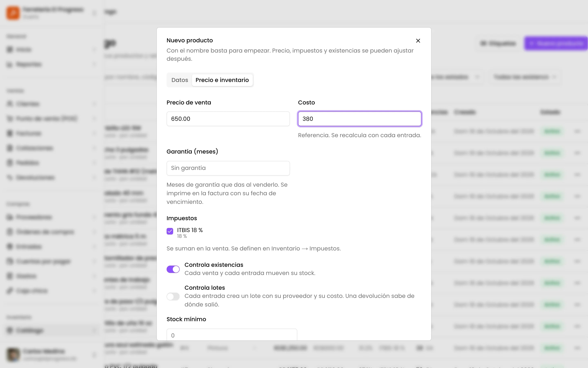This screenshot has height=368, width=588.
Task: Click the blurred purple Nuevo producto button
Action: point(556,44)
